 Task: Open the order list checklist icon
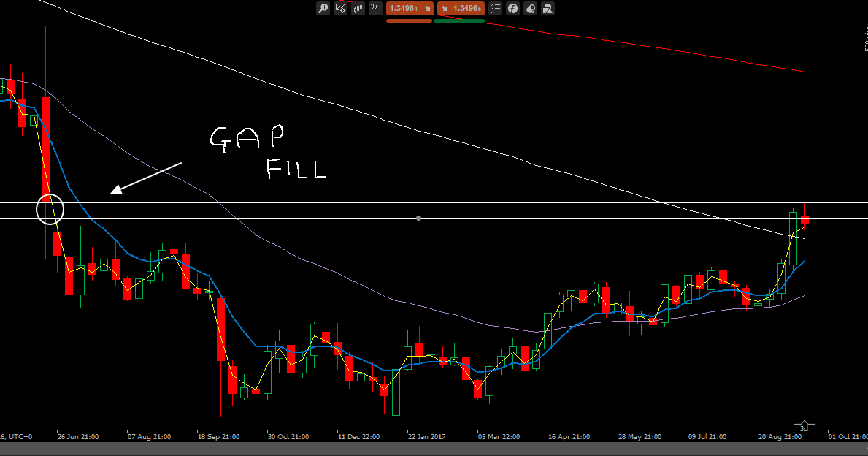coord(495,8)
